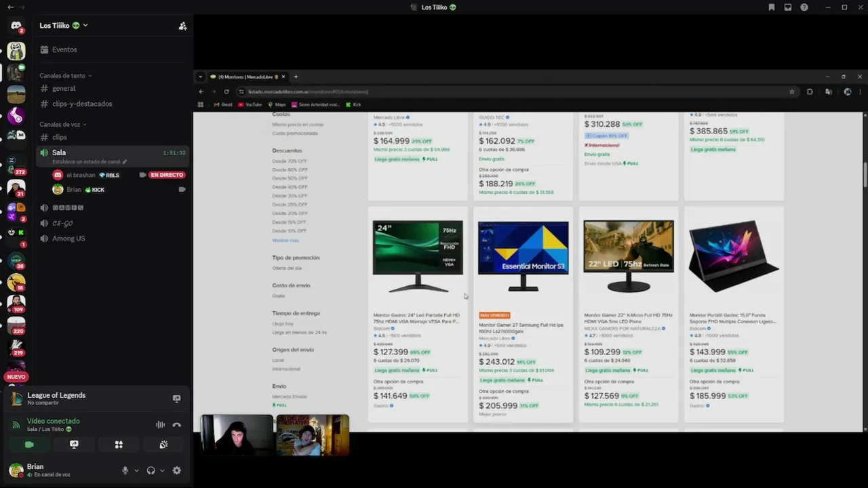Open Monitor Gadnic 24" Led listing title
The image size is (868, 488).
pyautogui.click(x=416, y=319)
